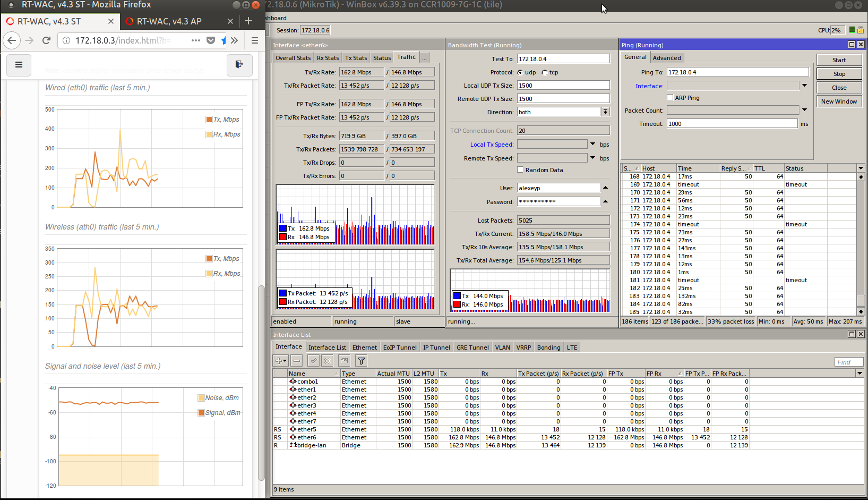
Task: Open the Advanced tab in Ping window
Action: click(x=667, y=58)
